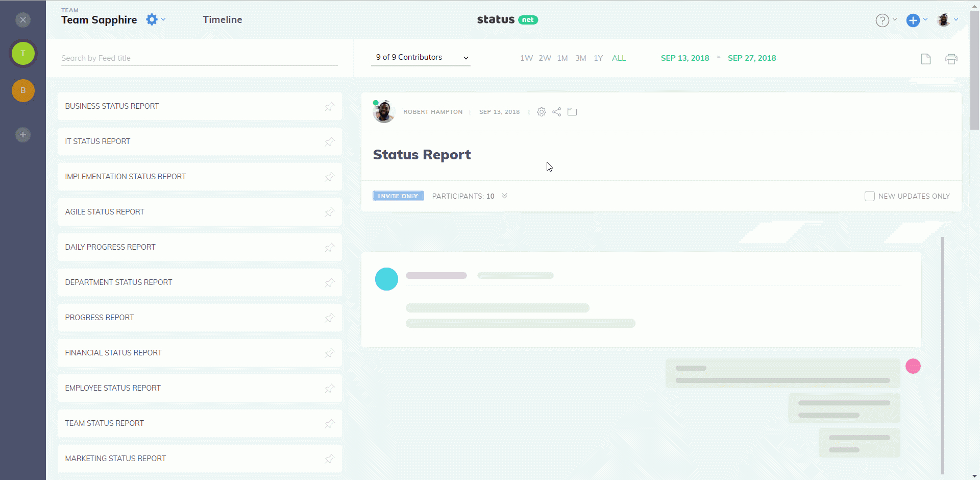Viewport: 980px width, 480px height.
Task: Open feed settings gear beside Sep 13 date
Action: pyautogui.click(x=541, y=112)
